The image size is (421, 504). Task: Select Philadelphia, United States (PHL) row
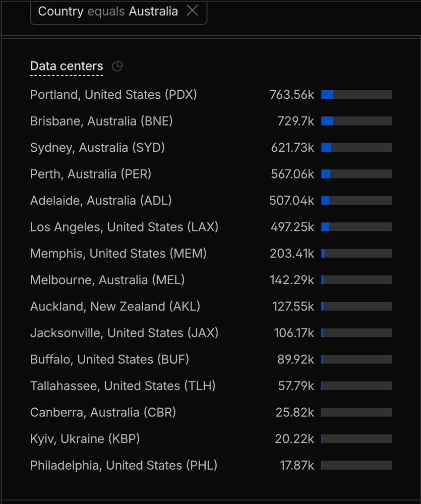(211, 465)
